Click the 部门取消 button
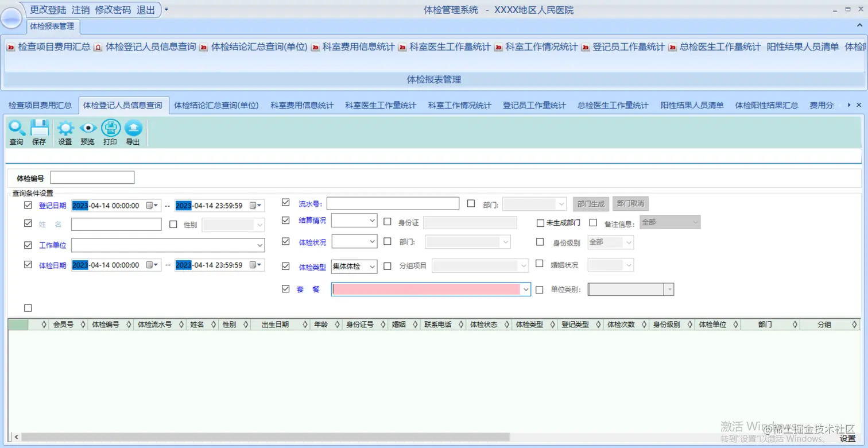Screen dimensions: 868x448 pyautogui.click(x=630, y=204)
